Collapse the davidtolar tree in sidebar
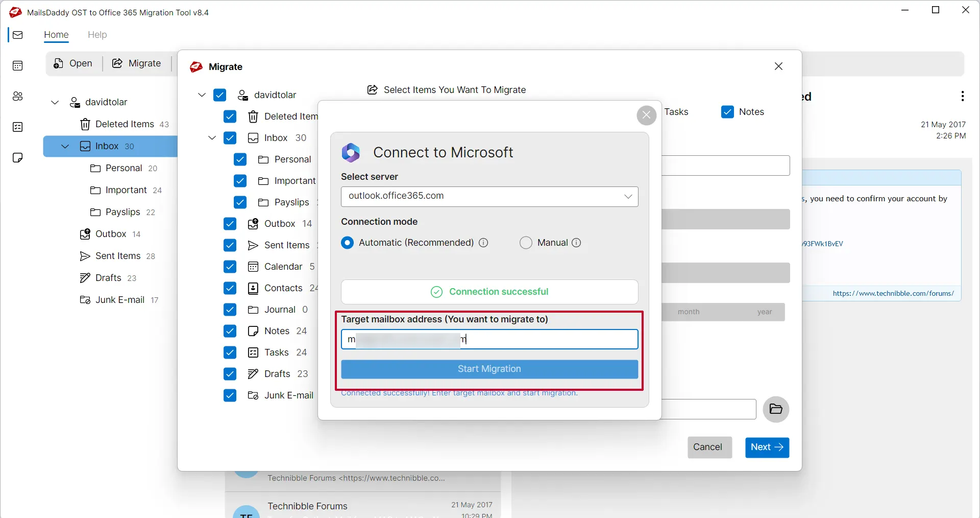Image resolution: width=980 pixels, height=518 pixels. pos(55,102)
